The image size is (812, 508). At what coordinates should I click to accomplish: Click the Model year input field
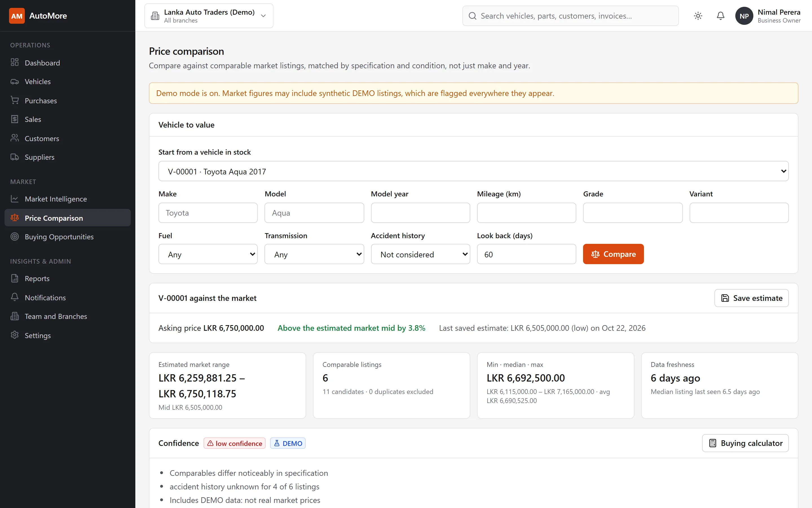(420, 213)
